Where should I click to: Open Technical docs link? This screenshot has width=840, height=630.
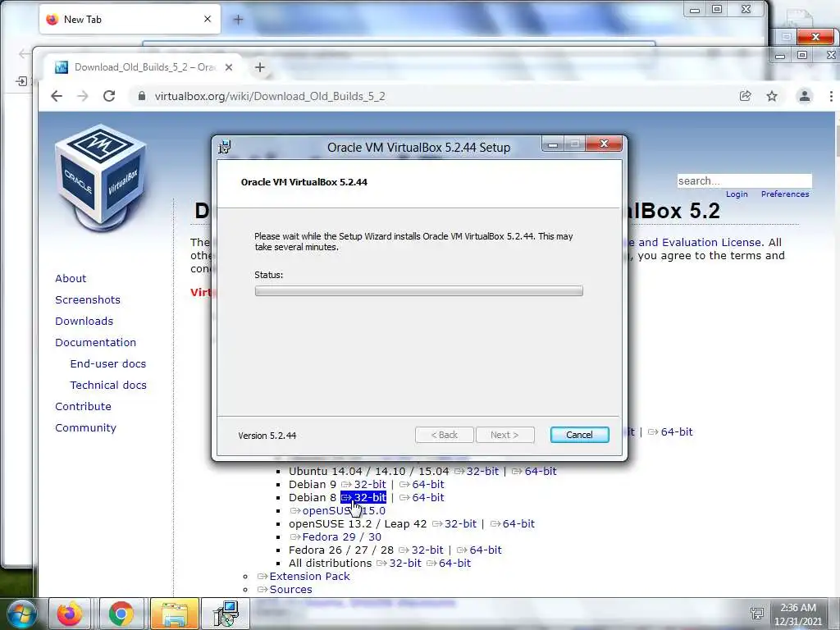[108, 386]
